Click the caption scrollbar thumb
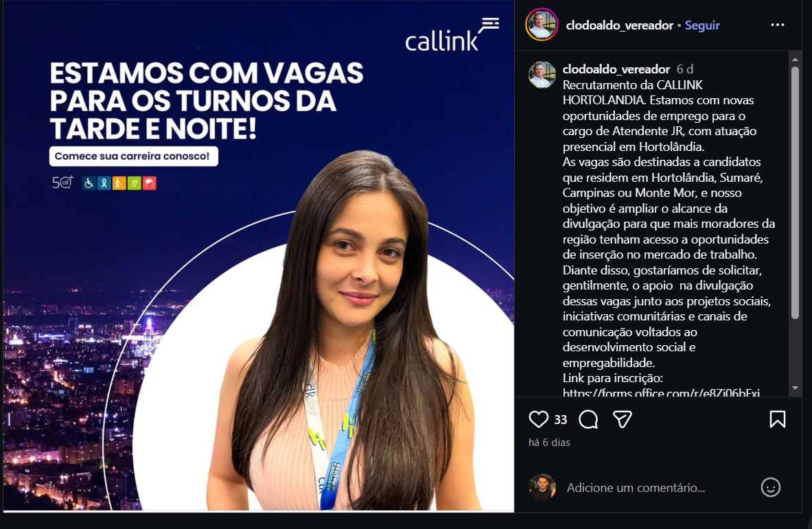Viewport: 812px width, 529px height. (795, 193)
